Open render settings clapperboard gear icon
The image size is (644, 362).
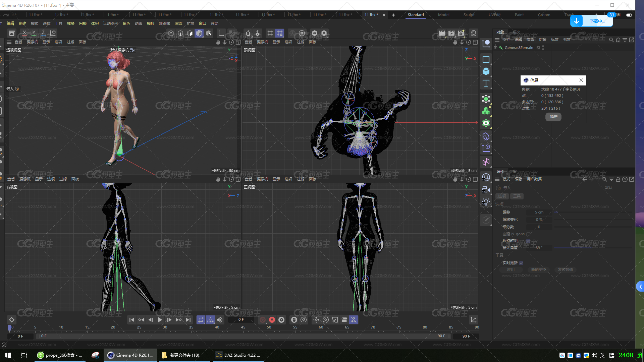[461, 33]
